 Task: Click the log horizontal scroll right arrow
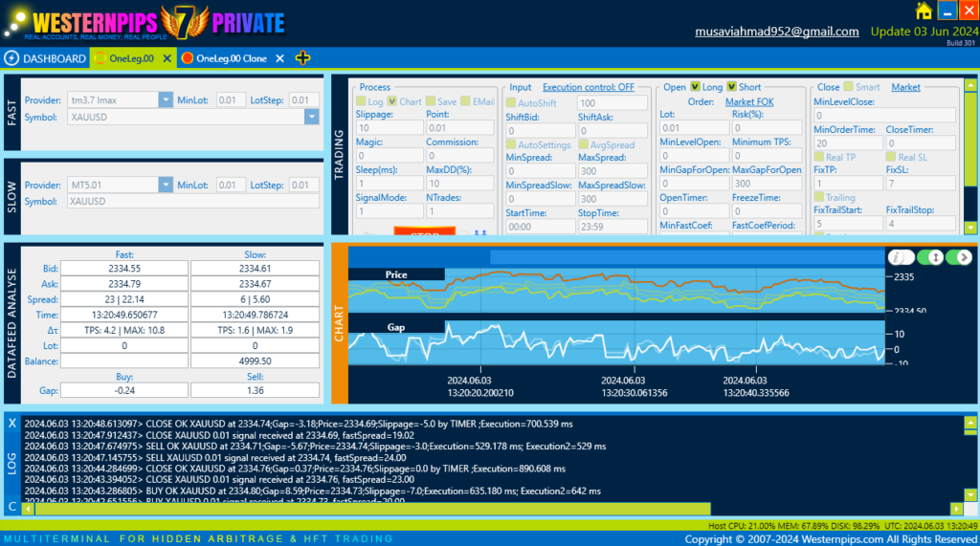coord(956,509)
